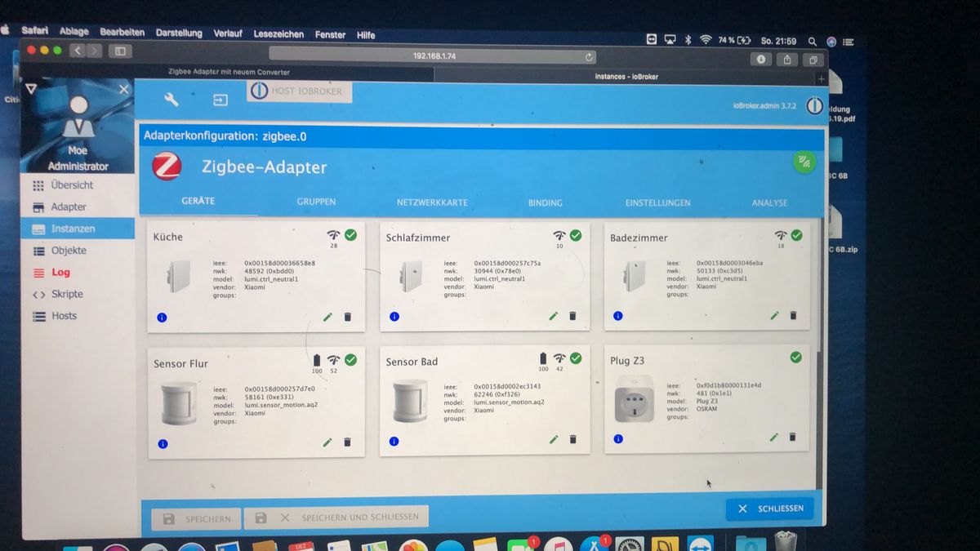Image resolution: width=980 pixels, height=551 pixels.
Task: Click the Küche device thumbnail image
Action: [178, 278]
